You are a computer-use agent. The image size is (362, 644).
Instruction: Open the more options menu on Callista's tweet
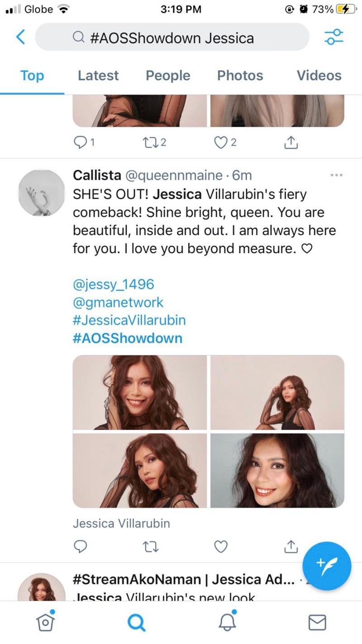tap(336, 175)
